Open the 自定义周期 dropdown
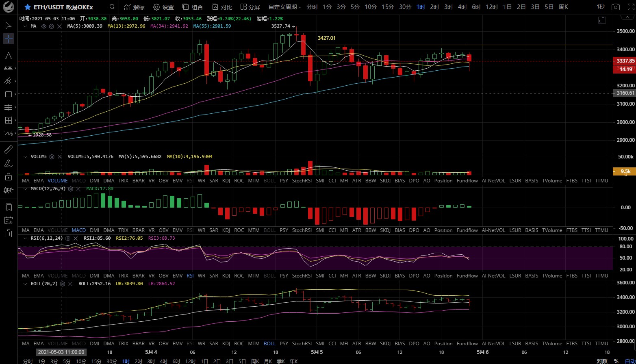 point(285,7)
